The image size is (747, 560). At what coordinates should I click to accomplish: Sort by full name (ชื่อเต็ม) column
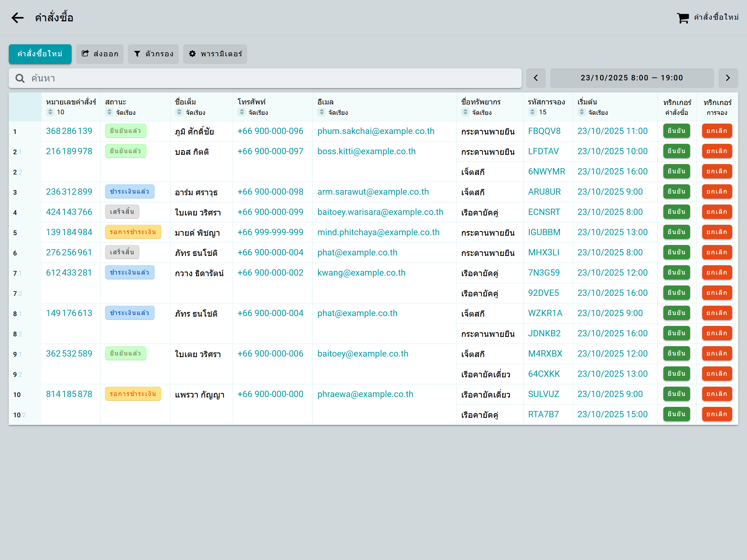[x=179, y=112]
